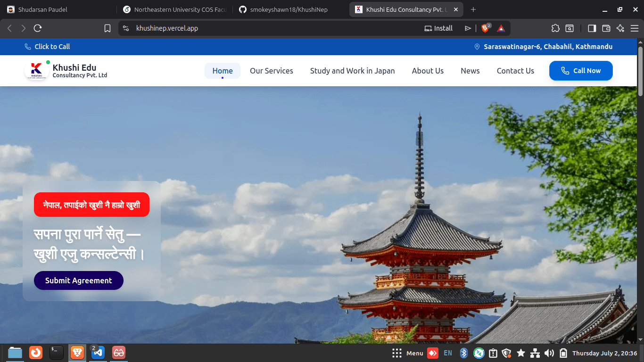Screen dimensions: 644x362
Task: Click the Submit Agreement button
Action: (x=79, y=280)
